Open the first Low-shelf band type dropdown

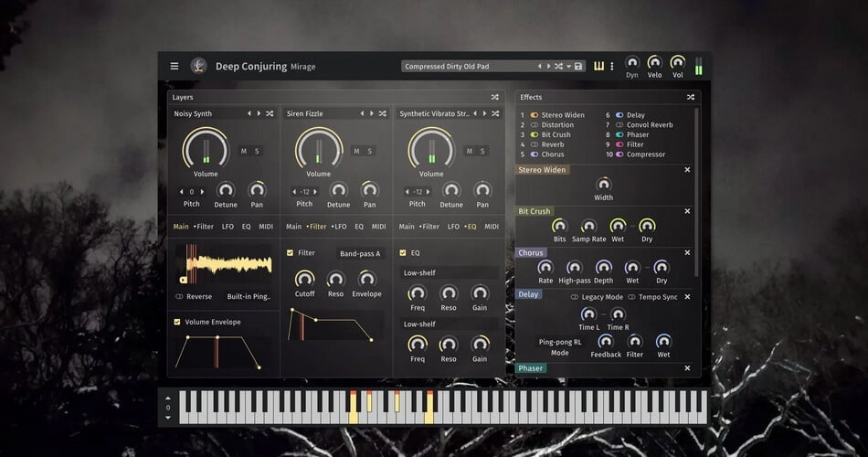(x=449, y=272)
